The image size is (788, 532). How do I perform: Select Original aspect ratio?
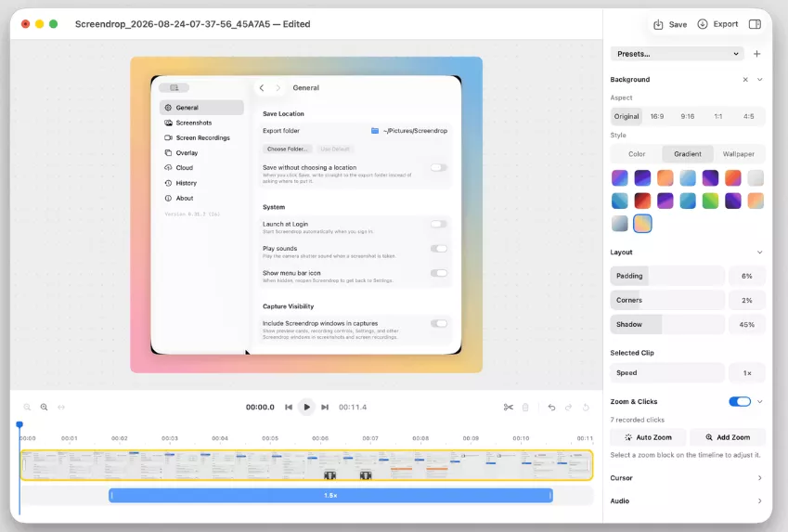point(627,116)
